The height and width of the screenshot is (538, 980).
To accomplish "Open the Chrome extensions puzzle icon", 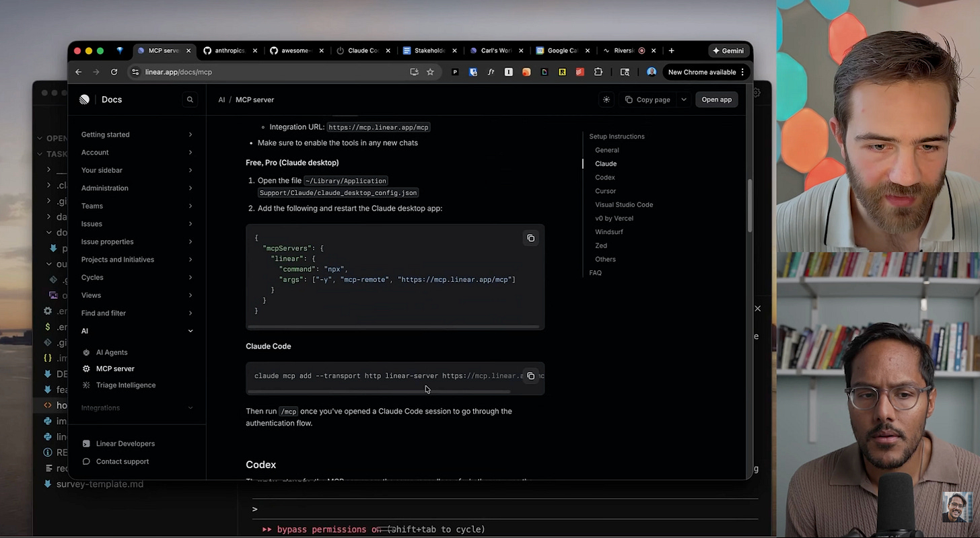I will click(x=598, y=72).
